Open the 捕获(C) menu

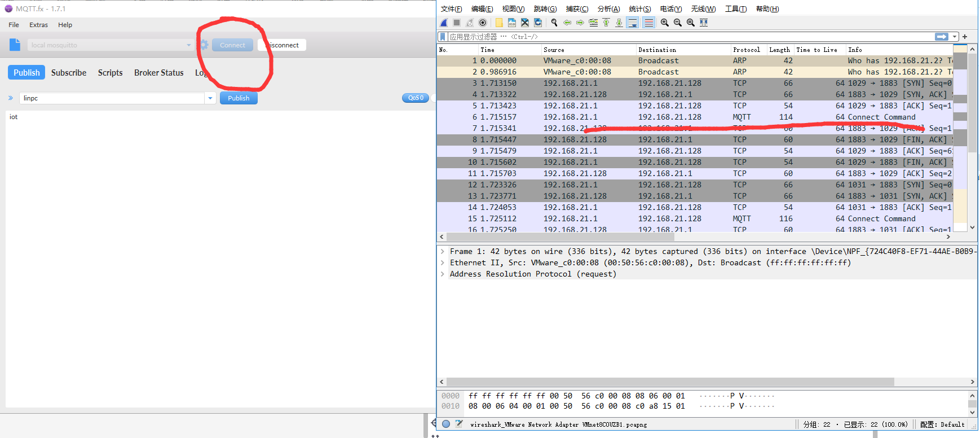coord(577,9)
